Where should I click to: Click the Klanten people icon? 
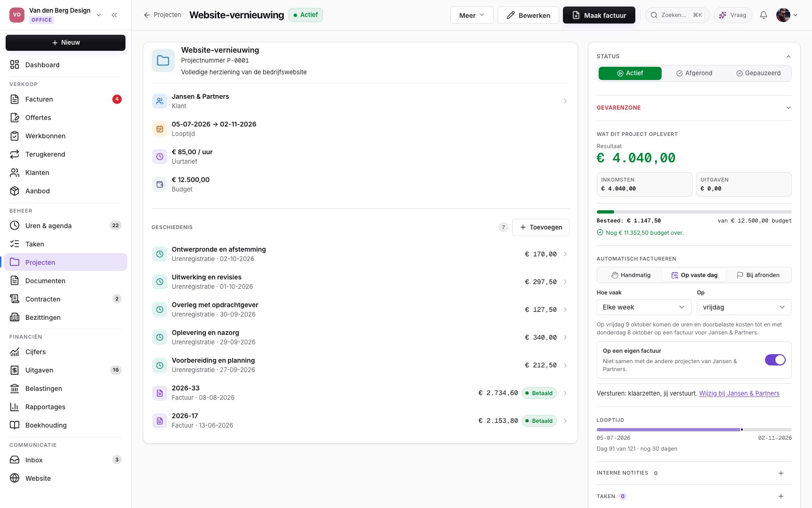(x=15, y=173)
